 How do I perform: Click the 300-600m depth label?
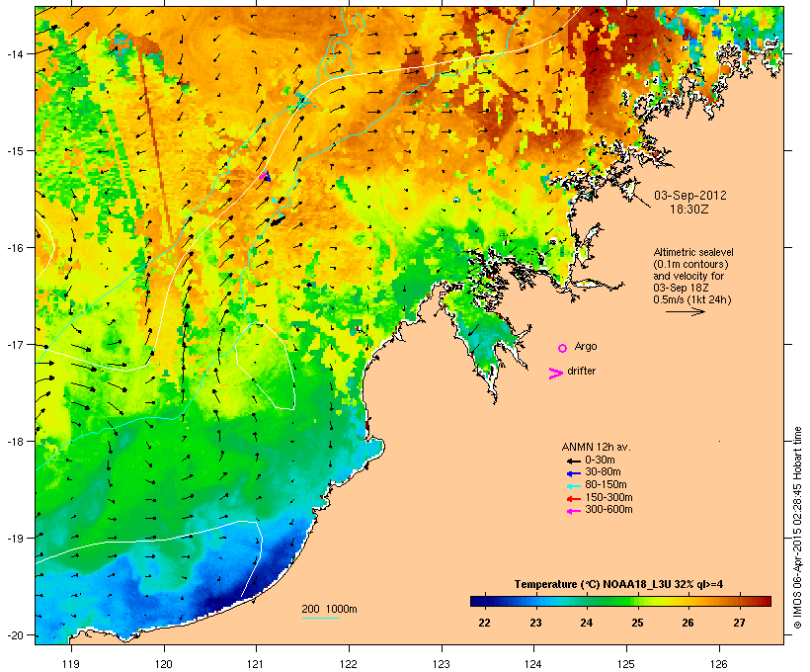tap(608, 510)
